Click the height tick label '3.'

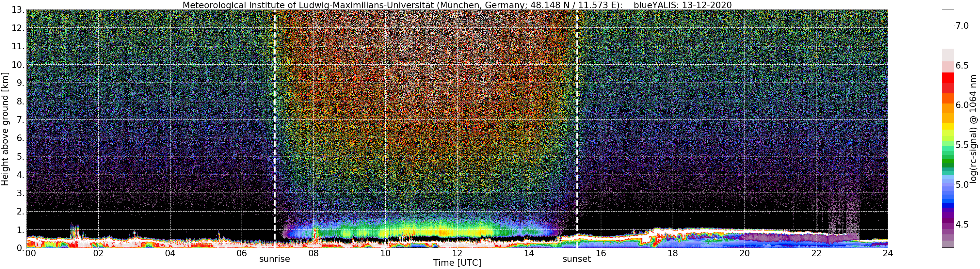21,193
